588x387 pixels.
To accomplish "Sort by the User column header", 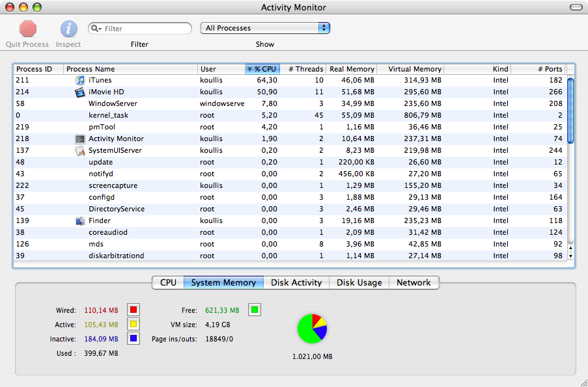I will (221, 69).
